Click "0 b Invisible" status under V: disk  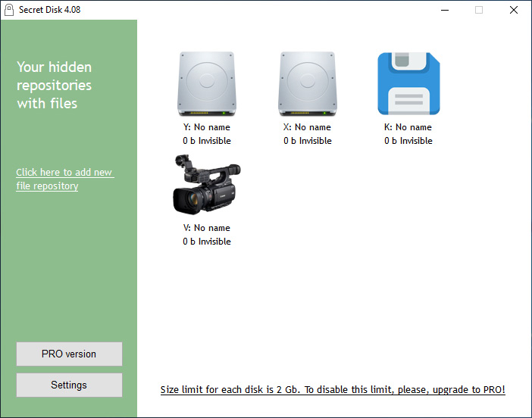point(206,242)
